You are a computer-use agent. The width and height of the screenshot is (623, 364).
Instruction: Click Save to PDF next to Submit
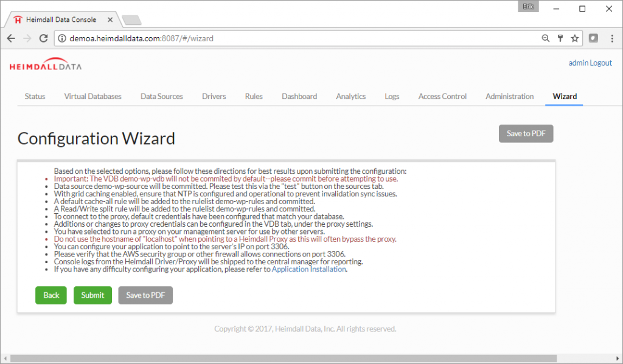click(x=145, y=295)
